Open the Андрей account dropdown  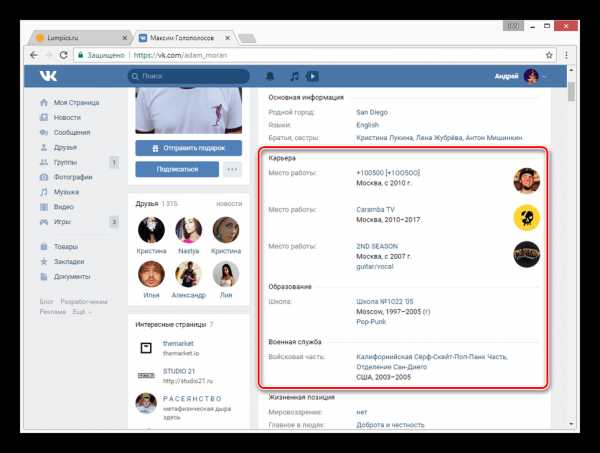pyautogui.click(x=520, y=76)
